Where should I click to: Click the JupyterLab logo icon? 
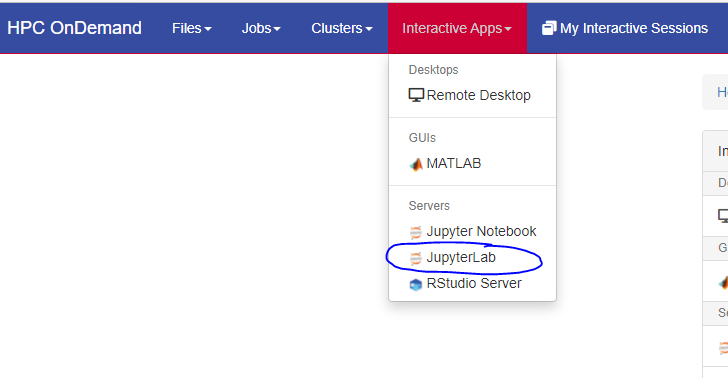tap(416, 258)
